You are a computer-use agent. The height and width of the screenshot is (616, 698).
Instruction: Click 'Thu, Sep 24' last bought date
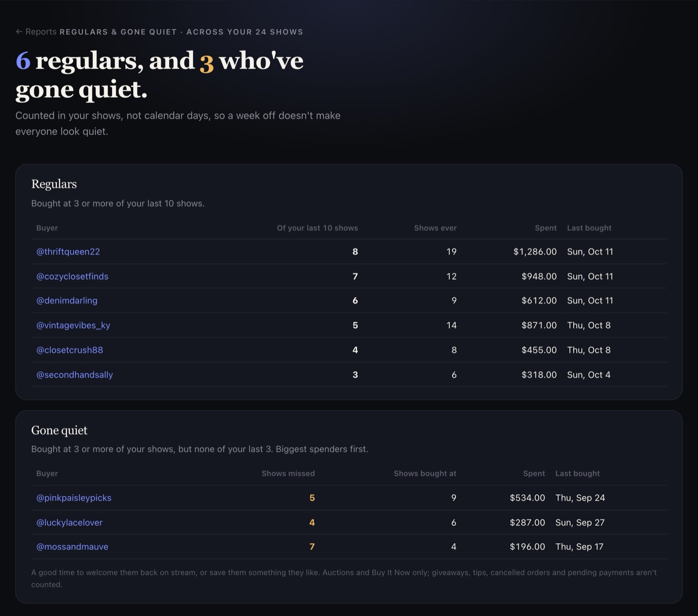coord(580,498)
